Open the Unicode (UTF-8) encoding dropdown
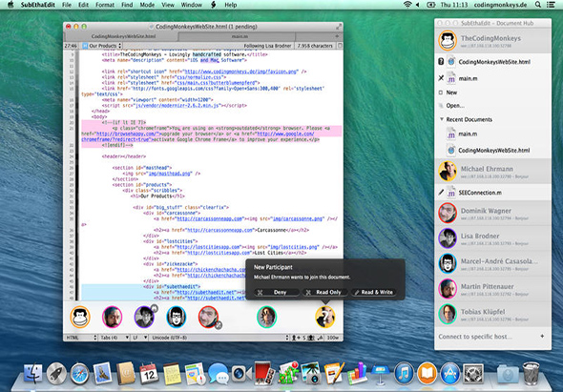563x392 pixels. pyautogui.click(x=219, y=338)
